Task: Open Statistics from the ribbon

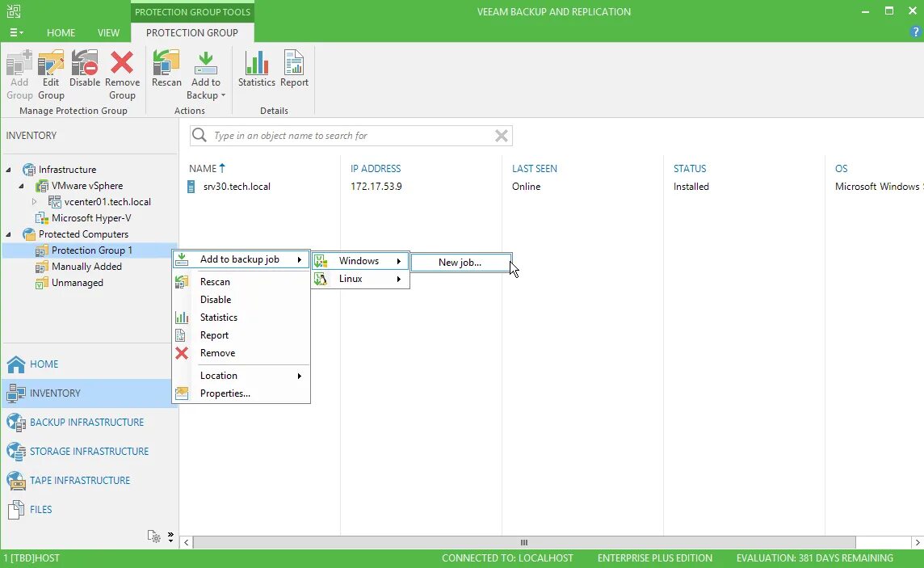Action: click(256, 69)
